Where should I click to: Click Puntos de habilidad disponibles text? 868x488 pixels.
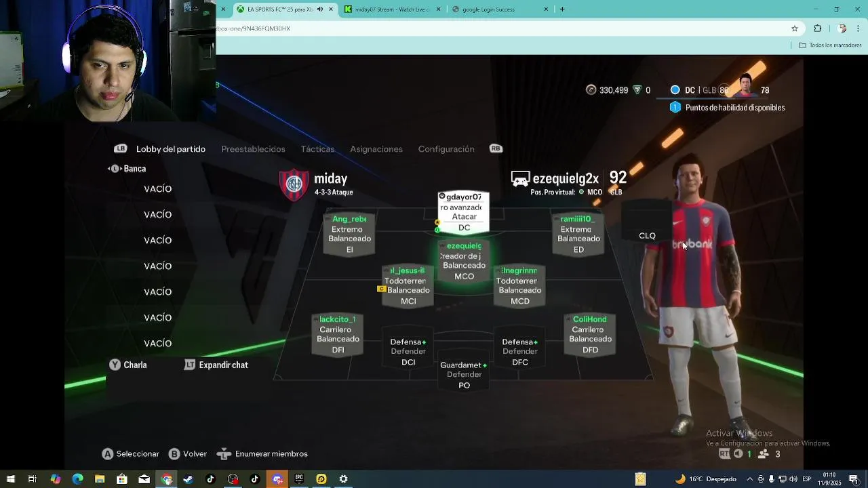click(735, 108)
